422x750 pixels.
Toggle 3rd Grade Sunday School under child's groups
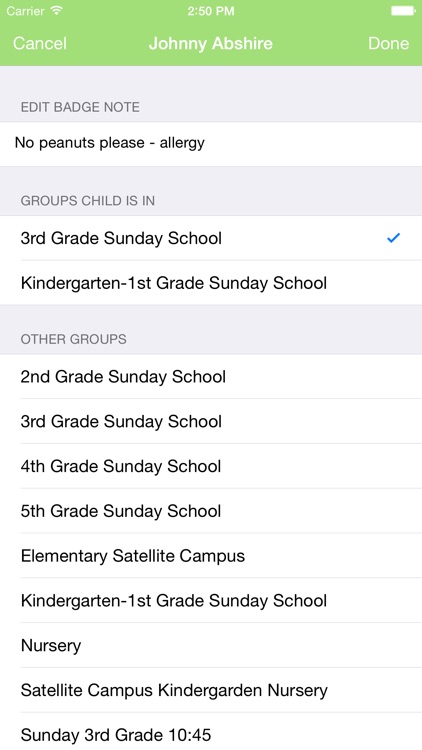point(211,238)
